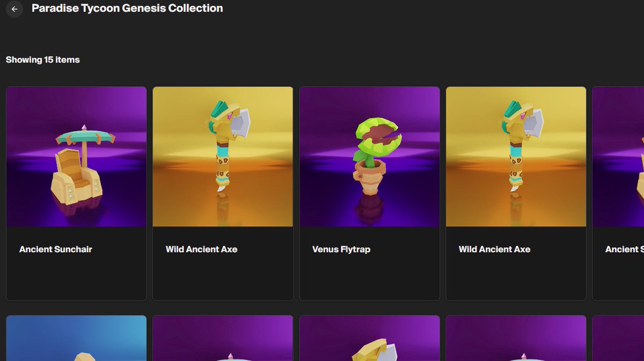The image size is (644, 361).
Task: Click the "Showing 15 items" count text
Action: [x=43, y=60]
